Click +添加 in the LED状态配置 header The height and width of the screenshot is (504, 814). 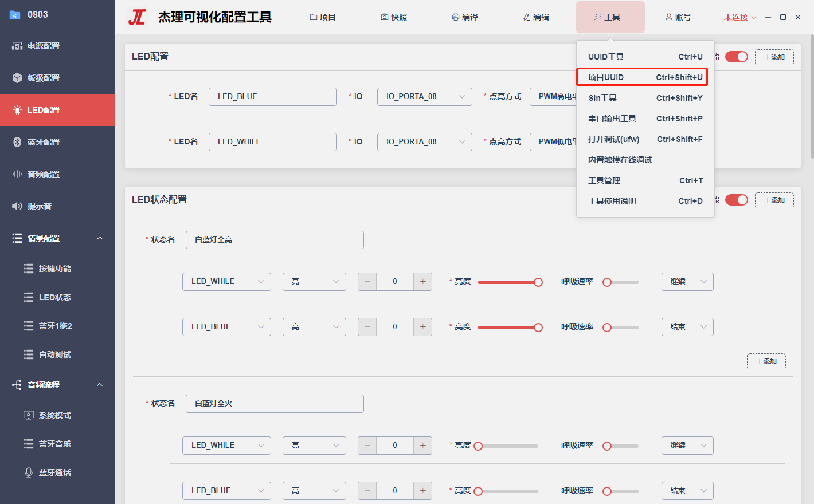pyautogui.click(x=774, y=200)
